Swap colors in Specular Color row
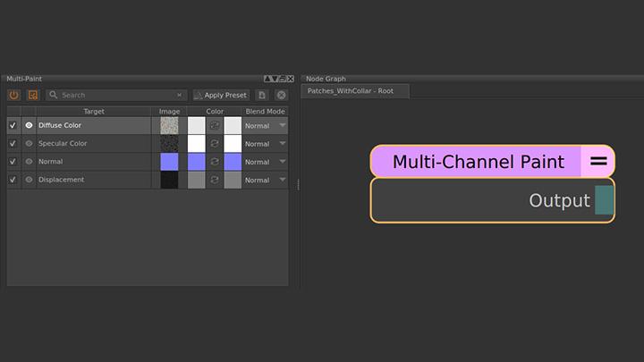Viewport: 644px width, 362px height. point(215,144)
